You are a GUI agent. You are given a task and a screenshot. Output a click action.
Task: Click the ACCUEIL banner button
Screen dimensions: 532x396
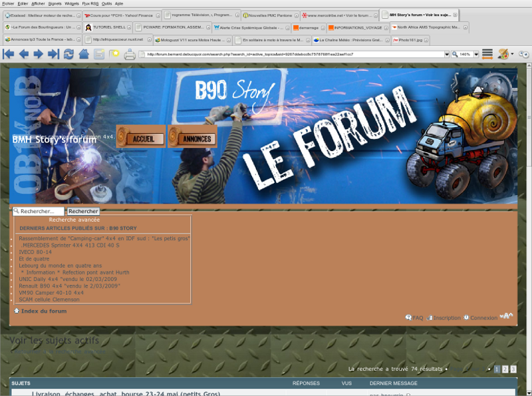tap(141, 138)
